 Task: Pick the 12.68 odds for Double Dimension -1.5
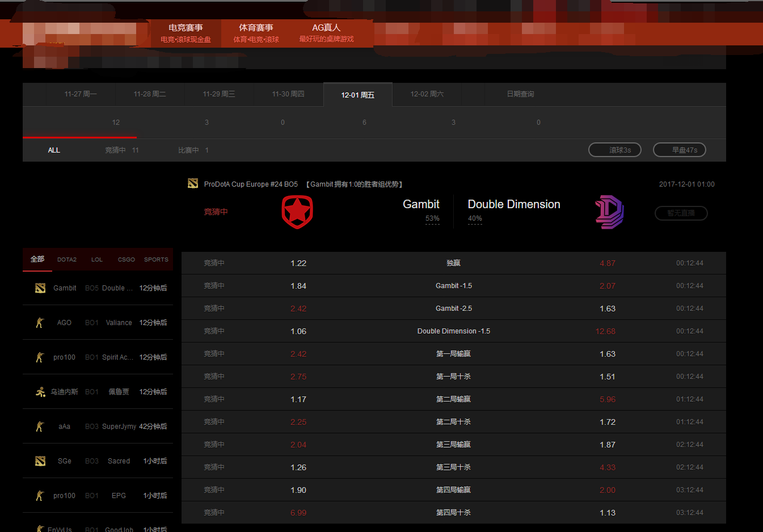[x=605, y=331]
